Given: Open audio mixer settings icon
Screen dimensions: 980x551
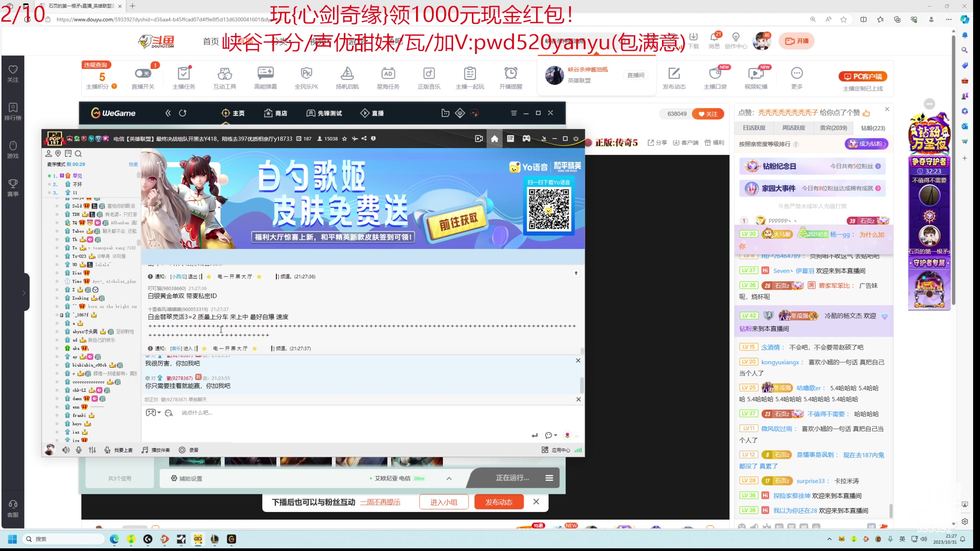Looking at the screenshot, I should (92, 450).
